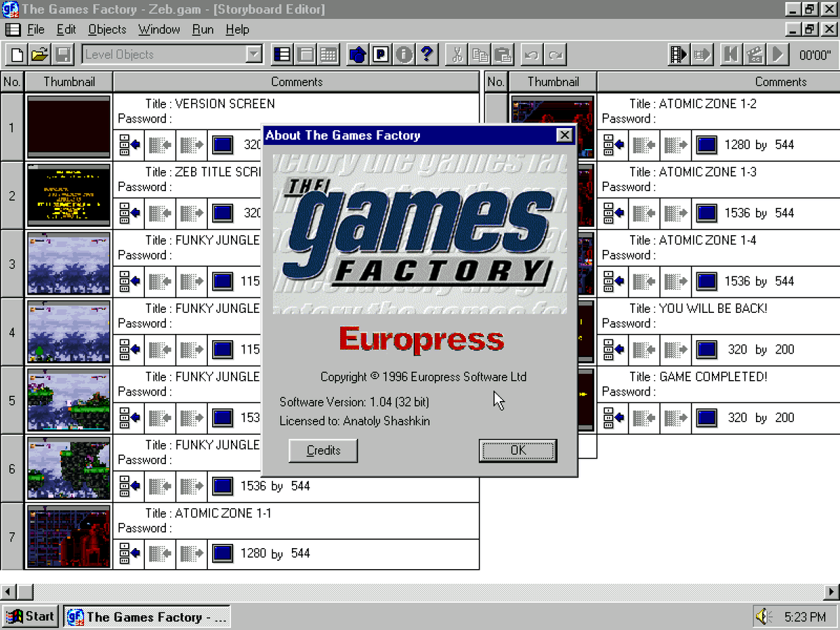The width and height of the screenshot is (840, 630).
Task: Open an existing game file
Action: coord(40,55)
